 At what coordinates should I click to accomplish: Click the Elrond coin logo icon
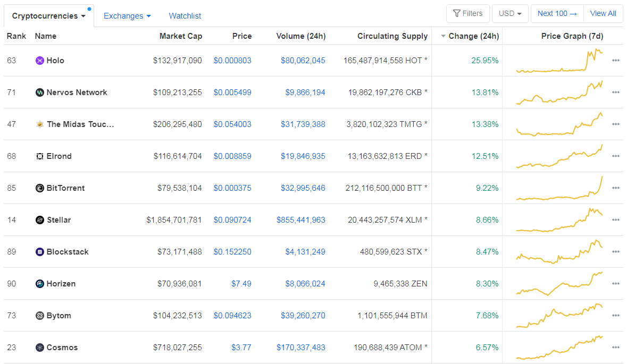click(40, 156)
